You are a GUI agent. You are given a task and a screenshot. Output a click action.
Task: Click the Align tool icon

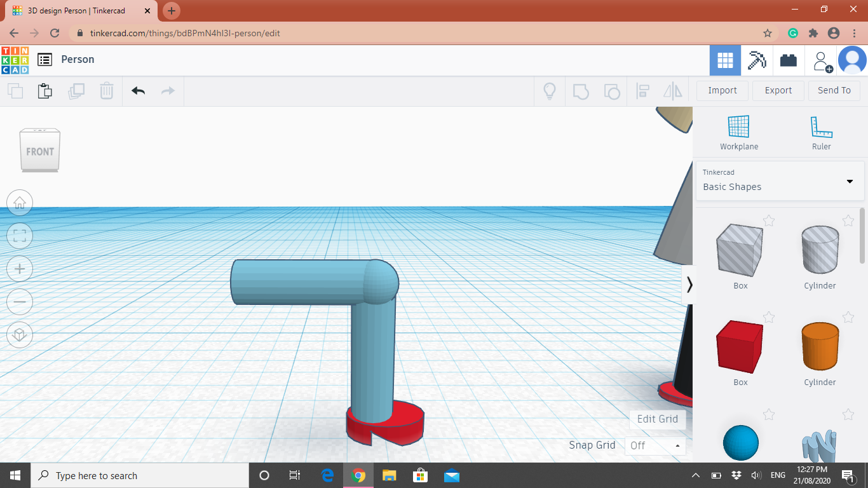642,91
